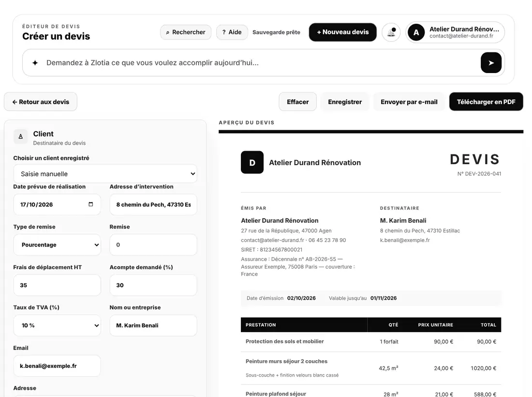Click the quote number N° DEV-2026-041
Screen dimensions: 532x397
pyautogui.click(x=479, y=173)
